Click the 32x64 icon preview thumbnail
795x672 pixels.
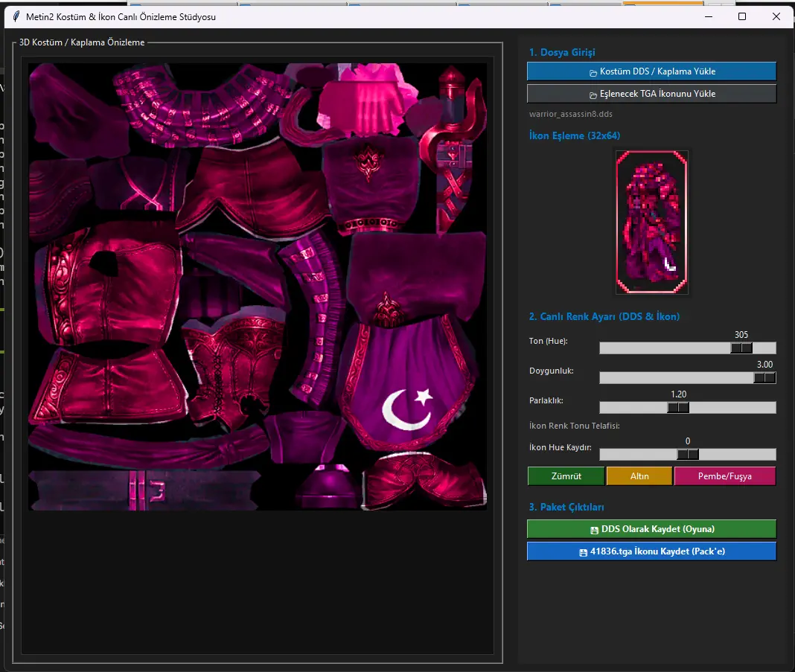[x=651, y=222]
